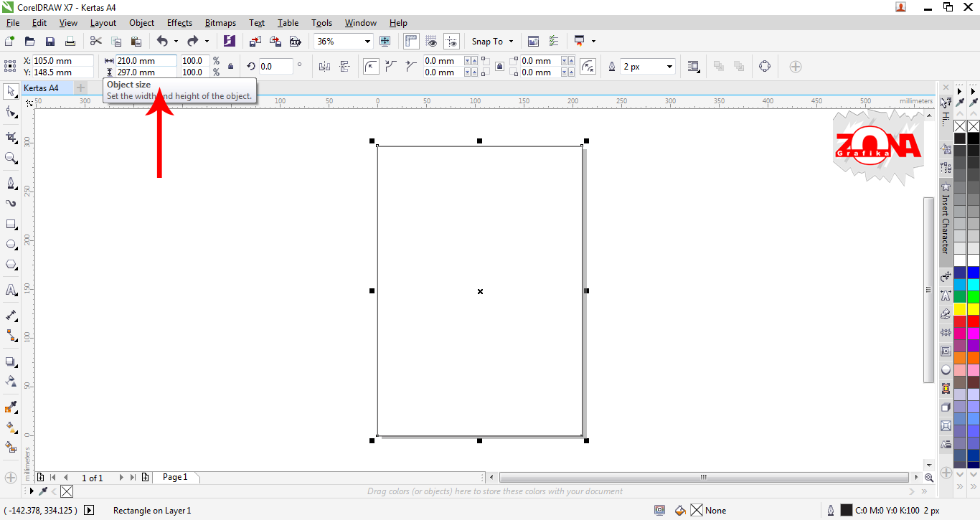Toggle the lock ratio for object size
The height and width of the screenshot is (520, 980).
point(231,65)
